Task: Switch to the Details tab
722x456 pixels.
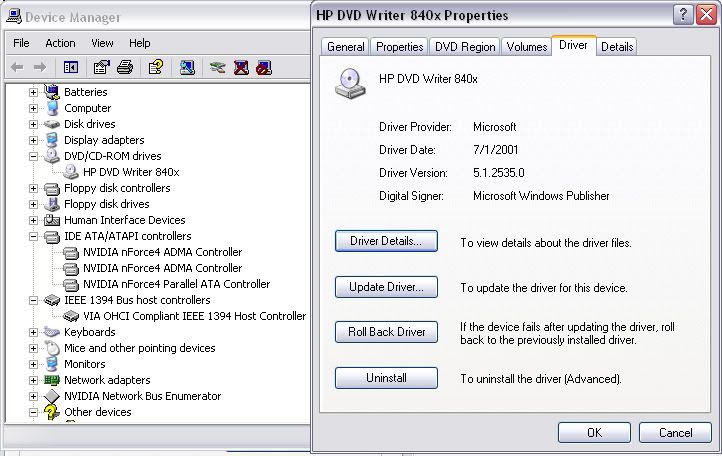Action: pyautogui.click(x=617, y=47)
